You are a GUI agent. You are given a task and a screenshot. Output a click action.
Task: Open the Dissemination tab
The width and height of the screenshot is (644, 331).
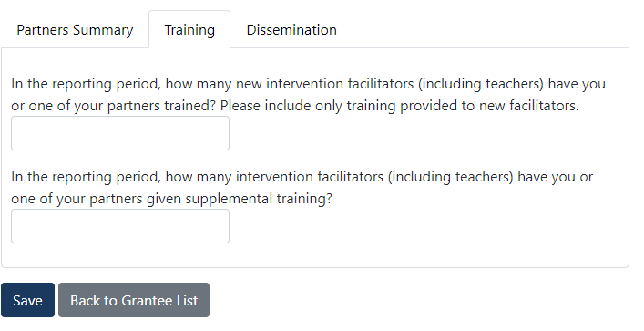tap(291, 29)
